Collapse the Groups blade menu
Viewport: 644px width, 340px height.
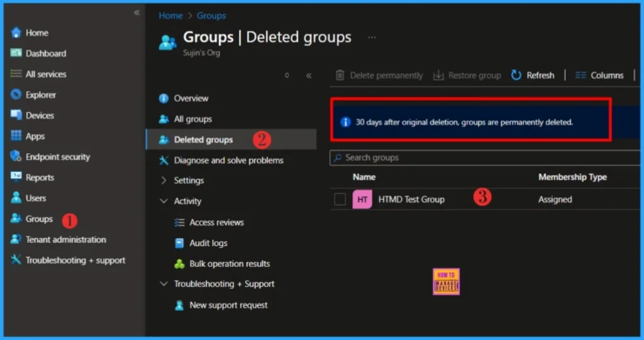[x=308, y=76]
